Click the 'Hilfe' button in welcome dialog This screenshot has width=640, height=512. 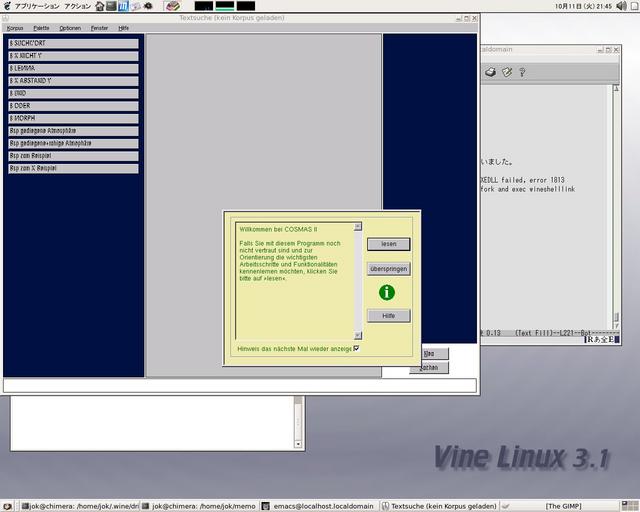pyautogui.click(x=388, y=316)
